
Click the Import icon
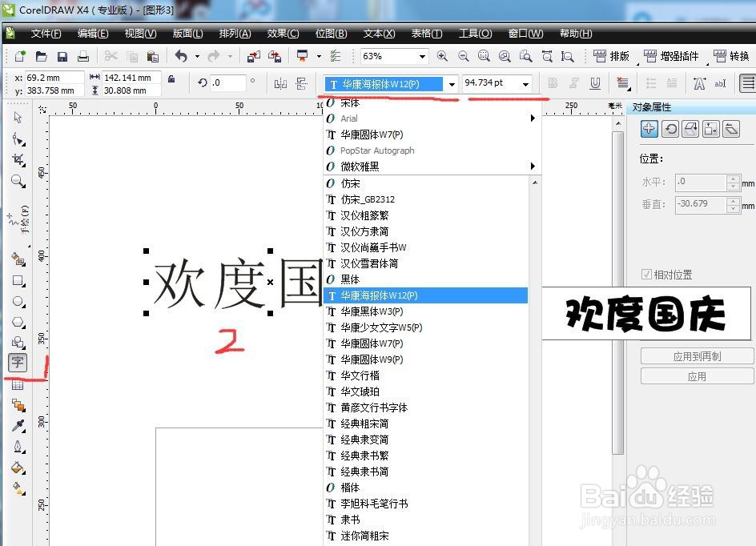253,56
